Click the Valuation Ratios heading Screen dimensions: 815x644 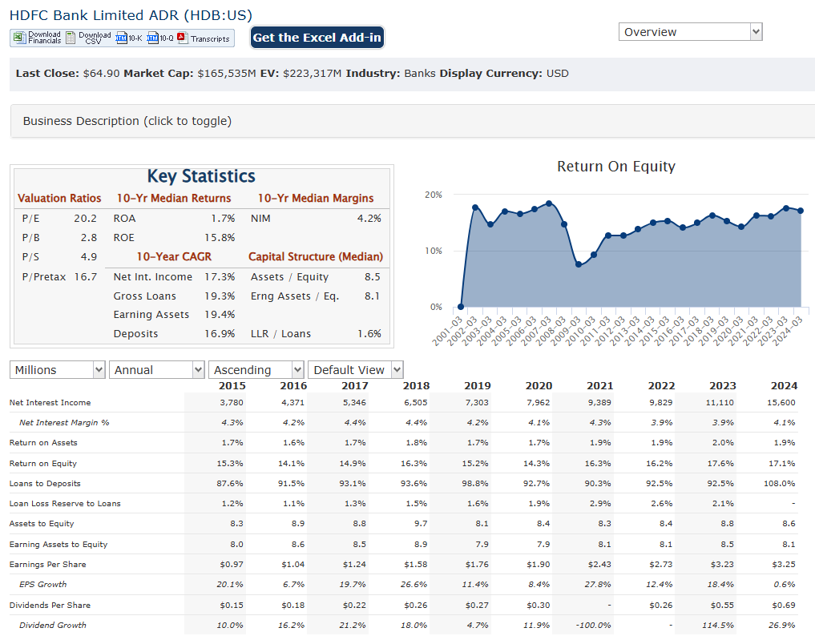click(x=59, y=199)
